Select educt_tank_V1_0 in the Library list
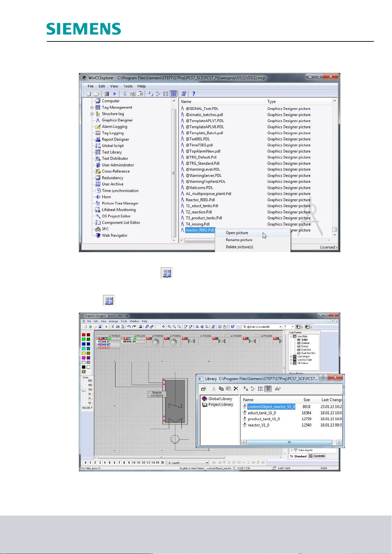 click(262, 413)
